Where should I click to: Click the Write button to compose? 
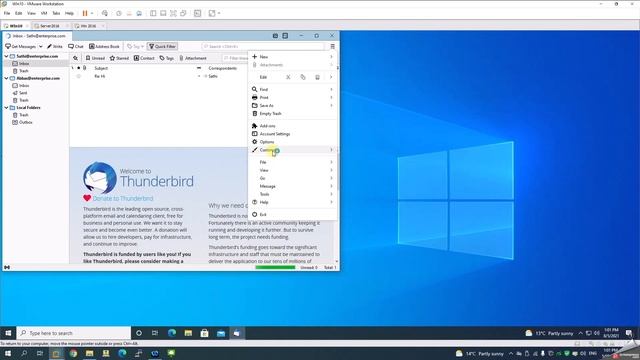point(55,47)
